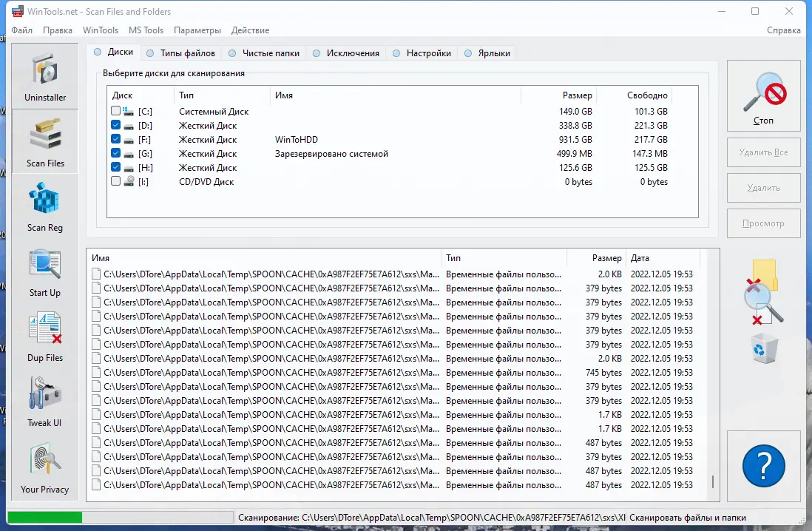The width and height of the screenshot is (812, 531).
Task: Sort drives by the Свободно column header
Action: tap(634, 95)
